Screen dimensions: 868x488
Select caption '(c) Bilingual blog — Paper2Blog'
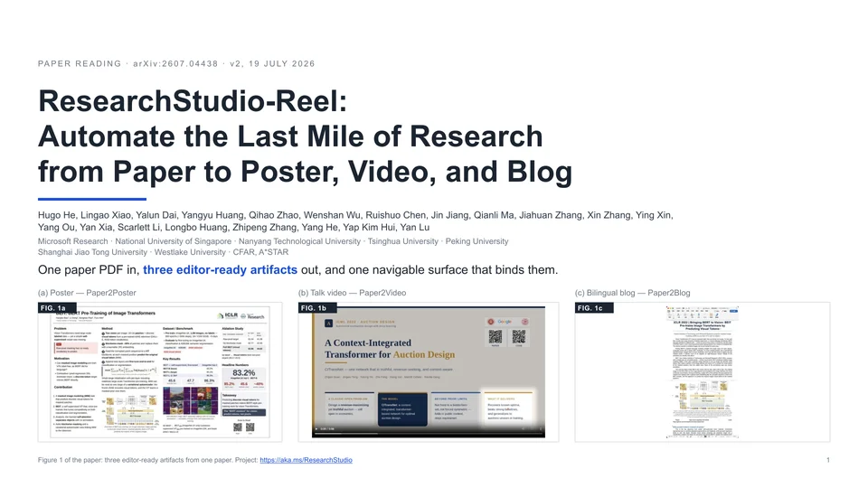pos(633,293)
